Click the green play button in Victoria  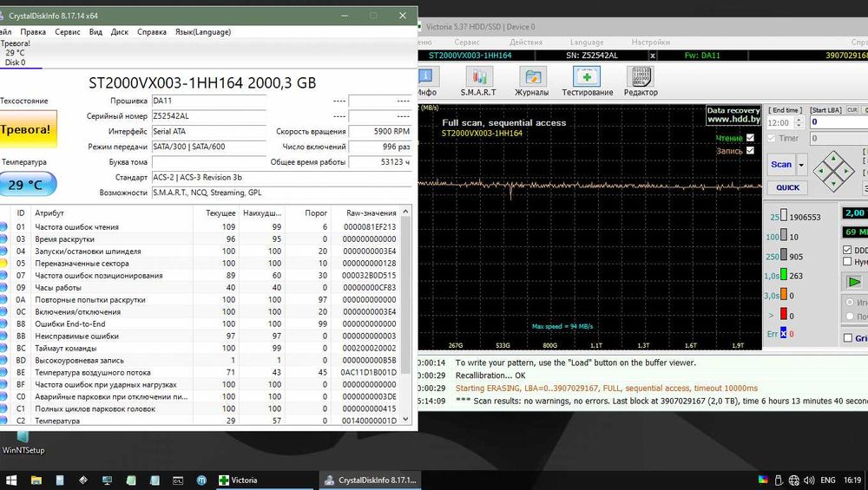(x=855, y=283)
